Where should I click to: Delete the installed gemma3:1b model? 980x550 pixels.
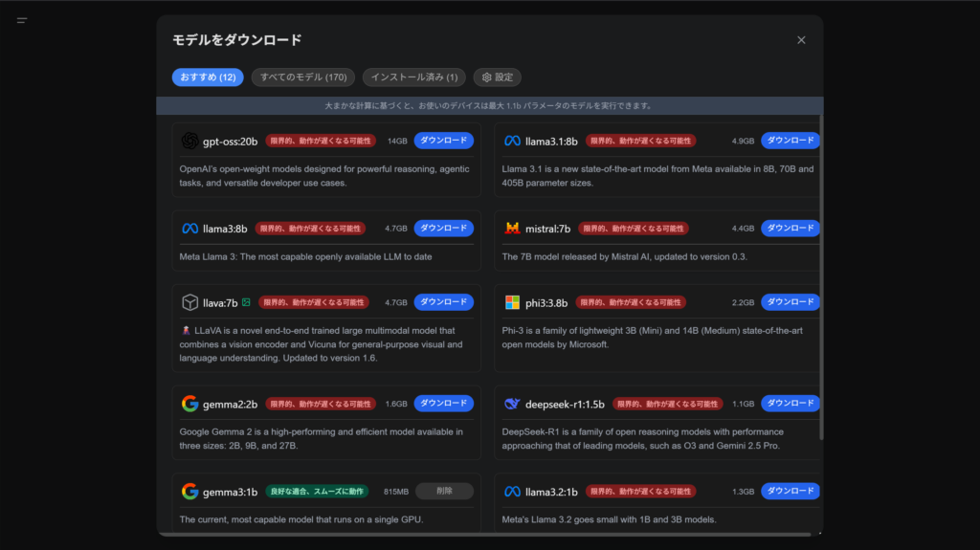point(443,492)
